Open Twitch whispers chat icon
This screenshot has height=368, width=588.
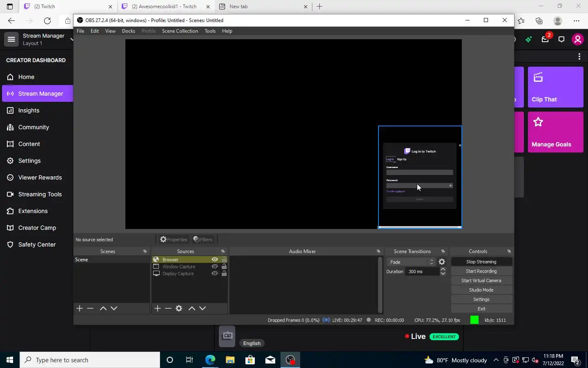tap(561, 39)
